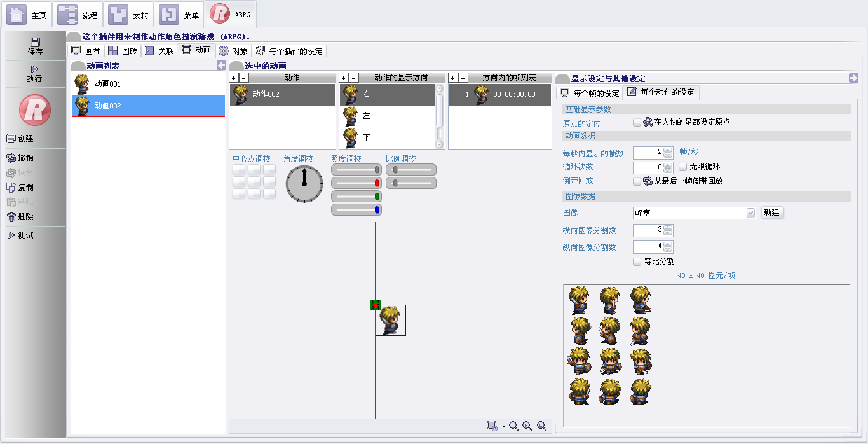Enable 无限循环 checkbox

[x=683, y=167]
